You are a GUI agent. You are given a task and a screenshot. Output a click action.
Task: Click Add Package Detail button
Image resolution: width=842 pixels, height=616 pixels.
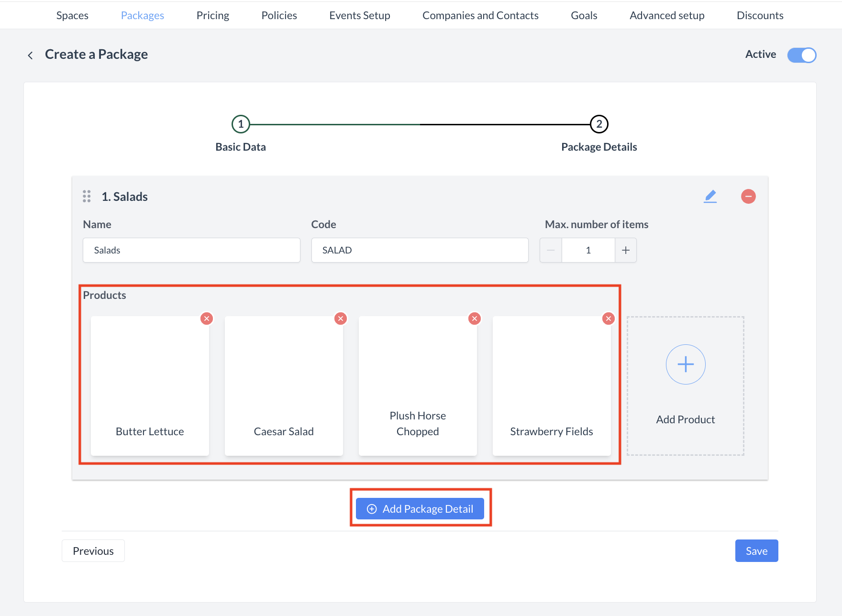tap(420, 509)
